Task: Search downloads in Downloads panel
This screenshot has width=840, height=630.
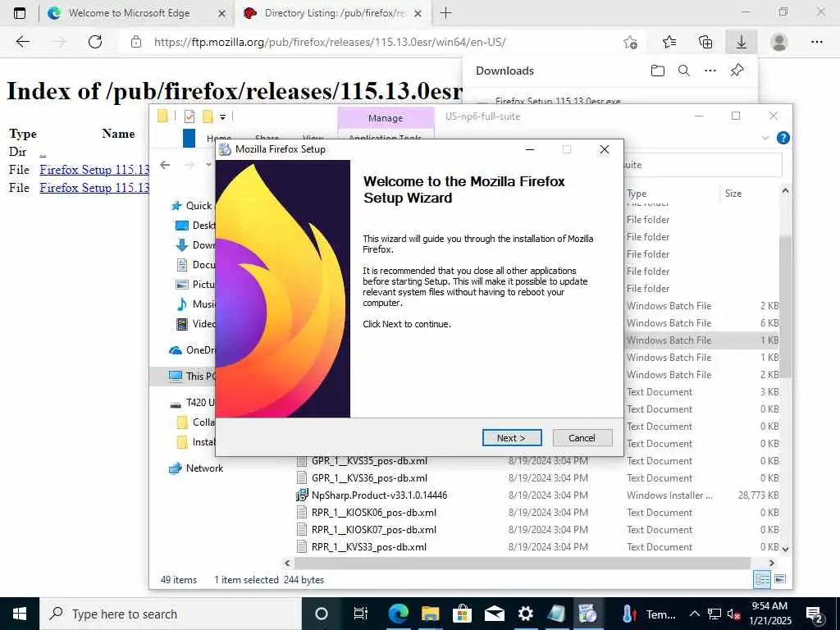Action: point(684,71)
